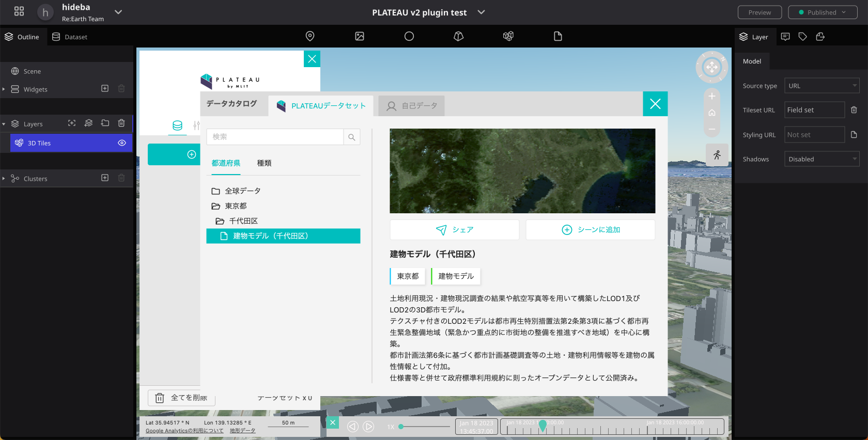
Task: Reset map view with home icon
Action: tap(712, 113)
